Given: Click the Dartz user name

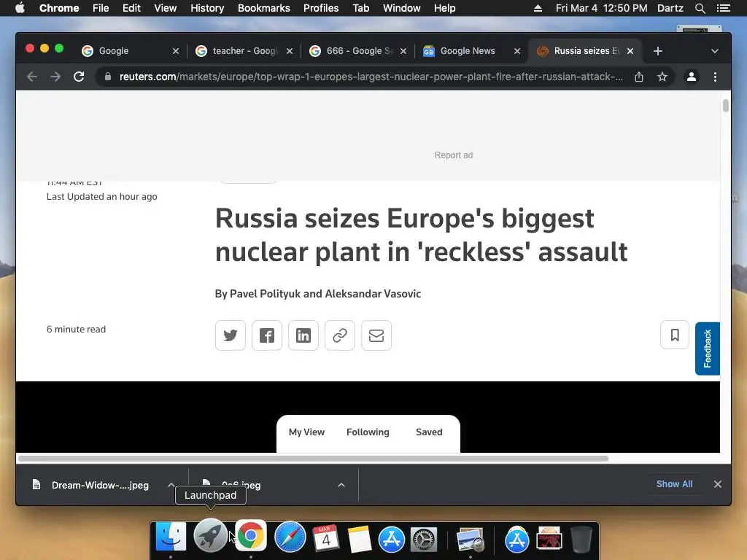Looking at the screenshot, I should 670,8.
